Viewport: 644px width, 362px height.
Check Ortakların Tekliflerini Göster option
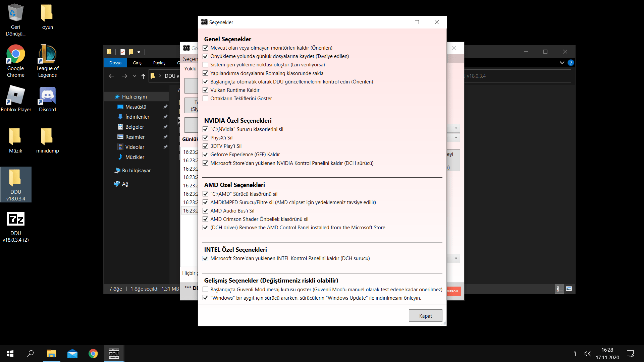click(x=206, y=99)
